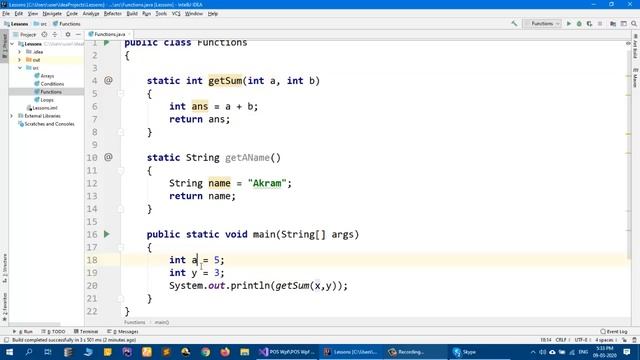Image resolution: width=640 pixels, height=360 pixels.
Task: Open the Project Structure icon in toolbar
Action: point(613,24)
